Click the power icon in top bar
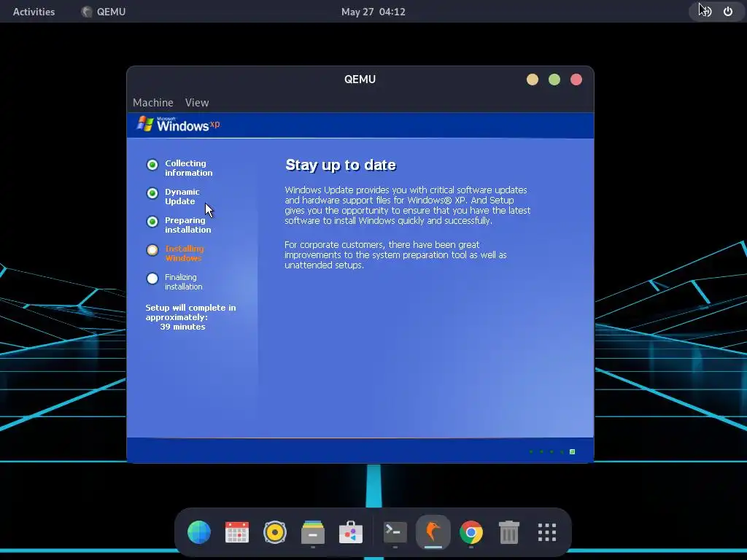747x560 pixels. click(728, 12)
